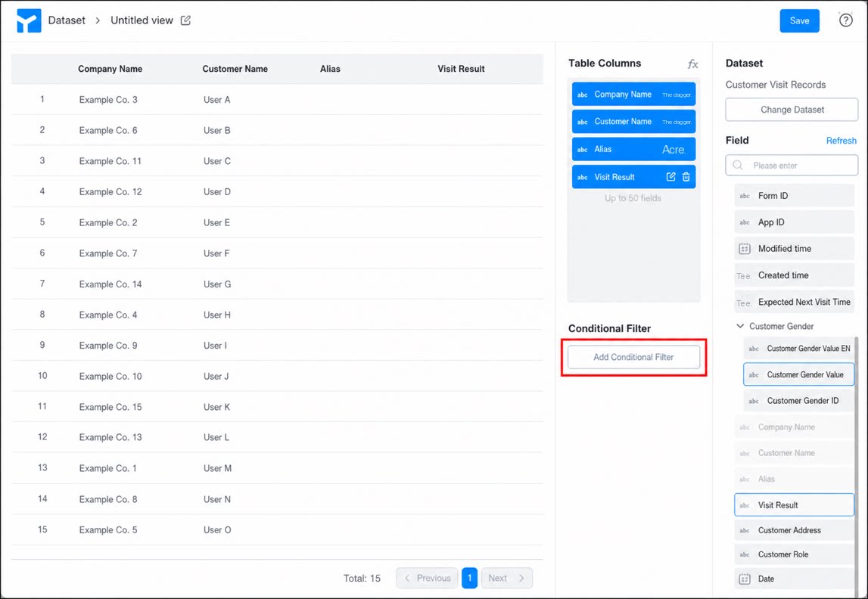
Task: Click the fx formula icon in Table Columns
Action: point(692,64)
